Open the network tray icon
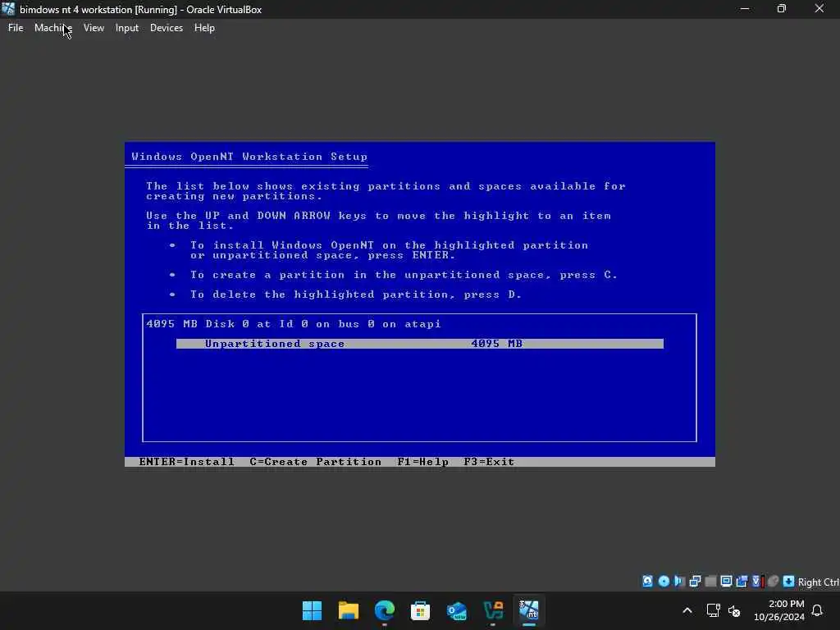This screenshot has height=630, width=840. [x=713, y=610]
